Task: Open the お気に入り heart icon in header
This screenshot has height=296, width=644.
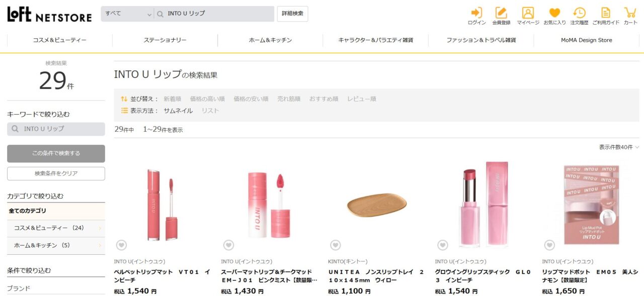Action: pos(554,16)
